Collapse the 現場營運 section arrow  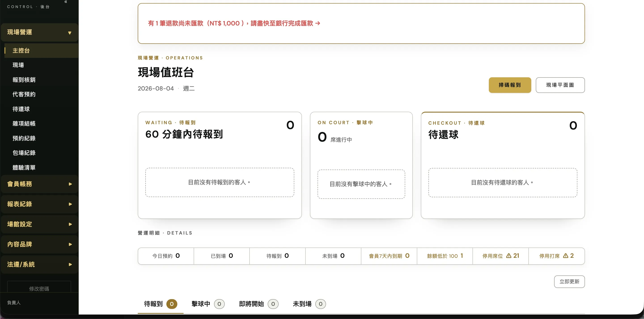click(x=70, y=33)
